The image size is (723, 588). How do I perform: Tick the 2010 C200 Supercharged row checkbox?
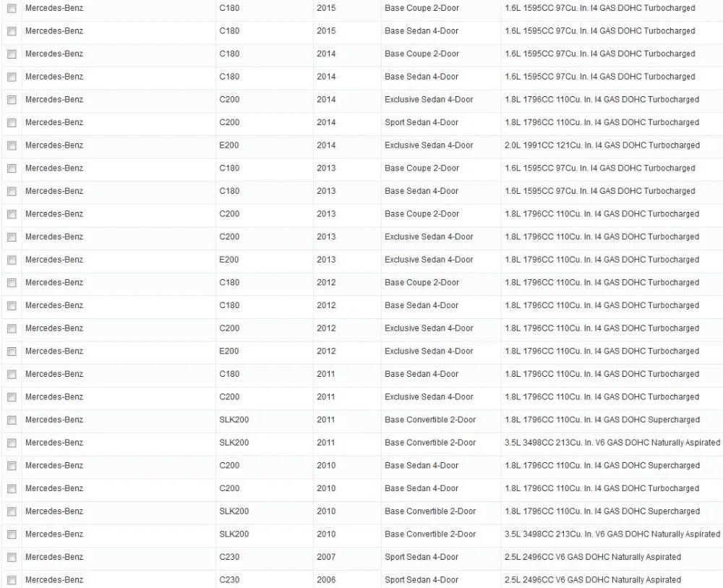[x=12, y=466]
